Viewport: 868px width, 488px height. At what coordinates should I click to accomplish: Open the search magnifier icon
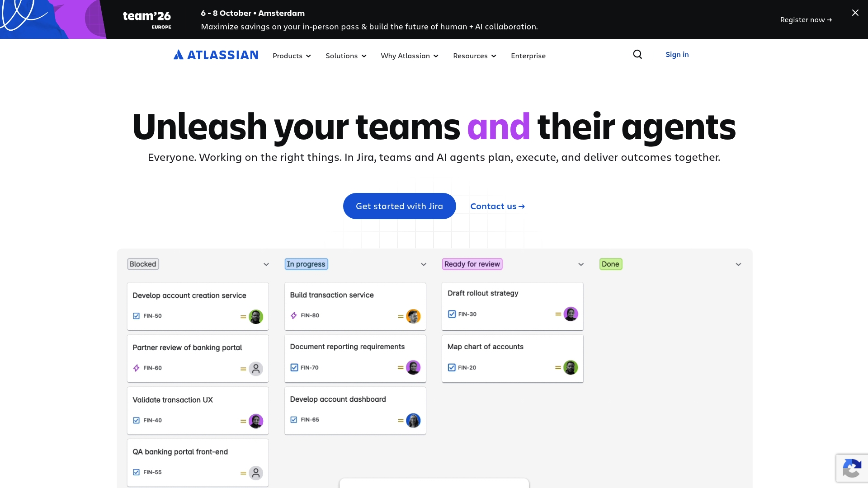pos(637,55)
